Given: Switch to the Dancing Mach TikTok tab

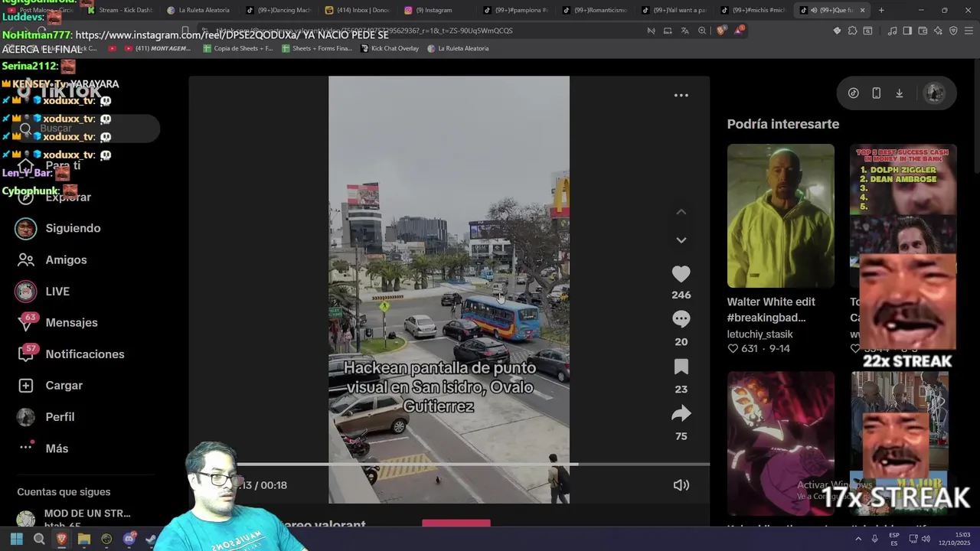Looking at the screenshot, I should point(278,10).
